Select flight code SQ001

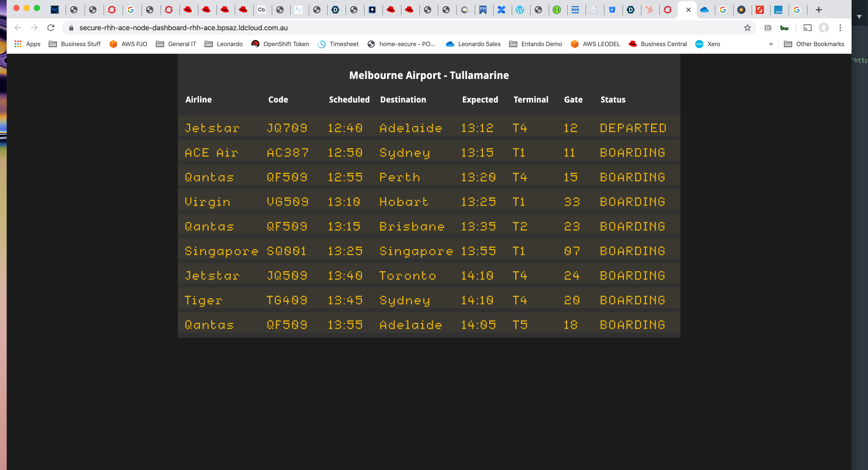click(287, 251)
